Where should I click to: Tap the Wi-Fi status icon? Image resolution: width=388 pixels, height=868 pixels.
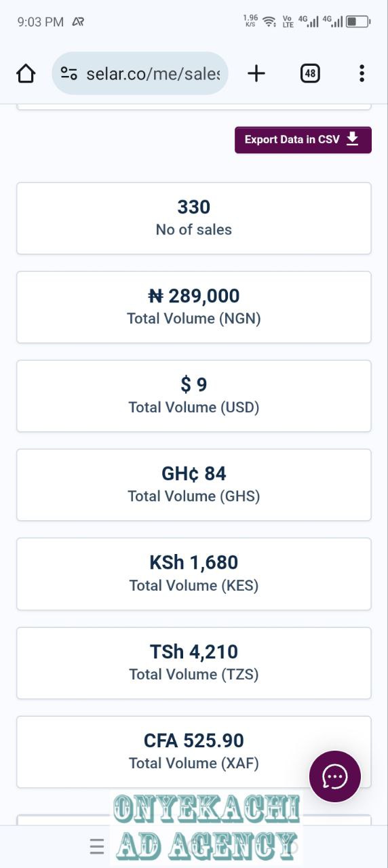[270, 22]
